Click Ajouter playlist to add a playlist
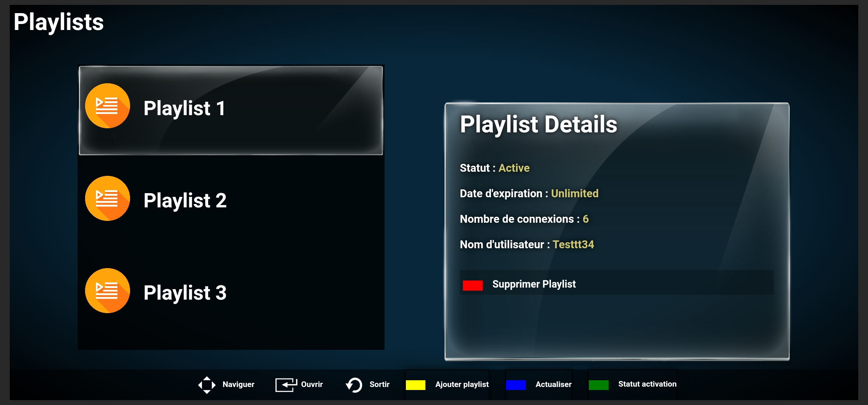 tap(462, 384)
